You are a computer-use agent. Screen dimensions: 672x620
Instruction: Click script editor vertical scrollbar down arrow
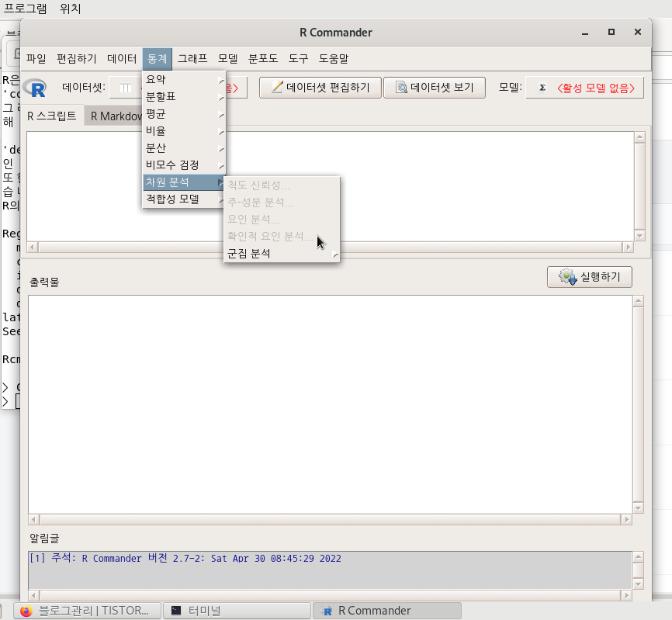tap(640, 236)
